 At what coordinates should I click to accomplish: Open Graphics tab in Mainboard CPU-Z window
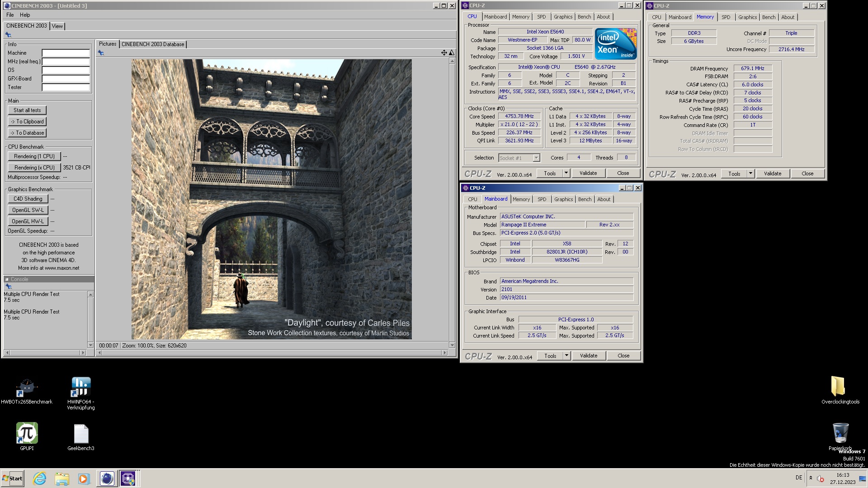(563, 199)
